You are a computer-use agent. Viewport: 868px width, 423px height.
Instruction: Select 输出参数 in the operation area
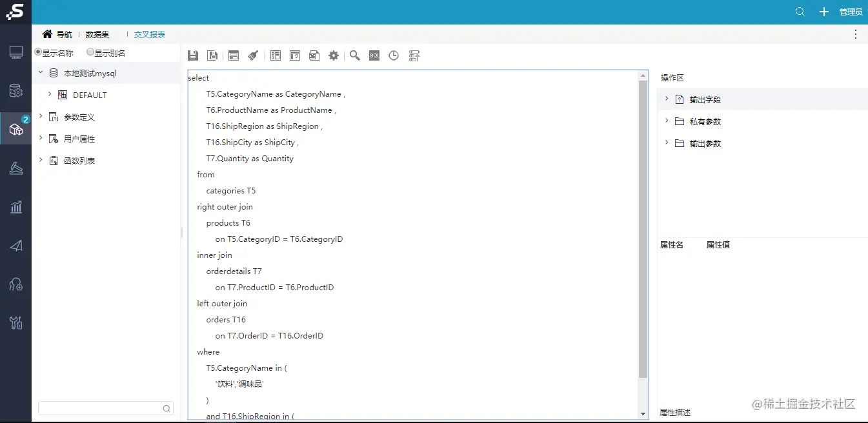point(705,143)
